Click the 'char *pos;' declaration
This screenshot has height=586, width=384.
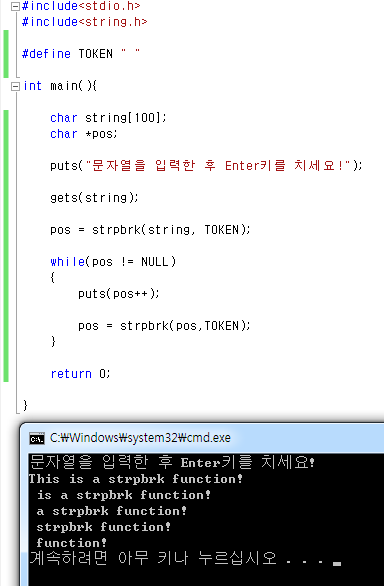point(84,134)
